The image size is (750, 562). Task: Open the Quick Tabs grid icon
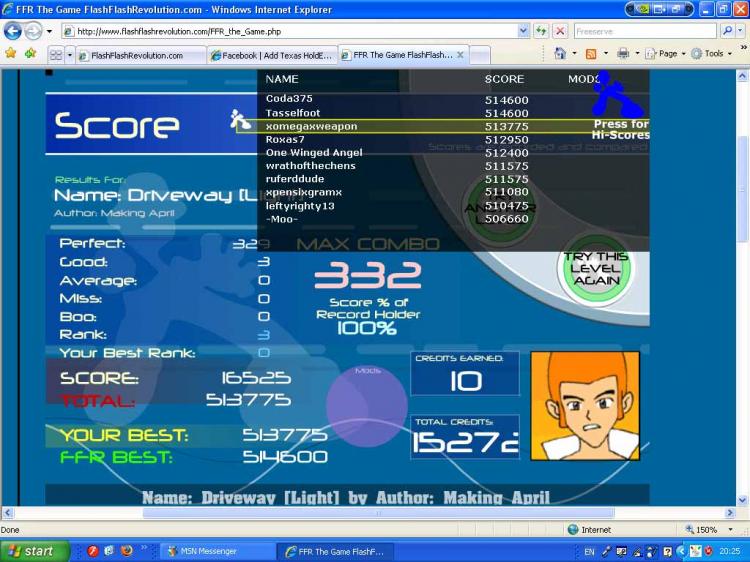pos(56,55)
